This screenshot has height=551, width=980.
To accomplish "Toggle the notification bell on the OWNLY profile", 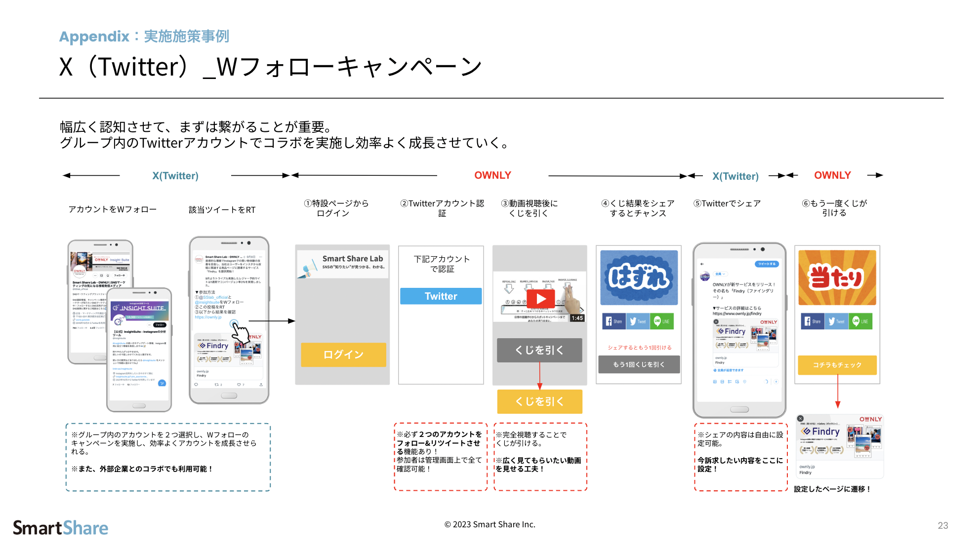I will (x=107, y=275).
